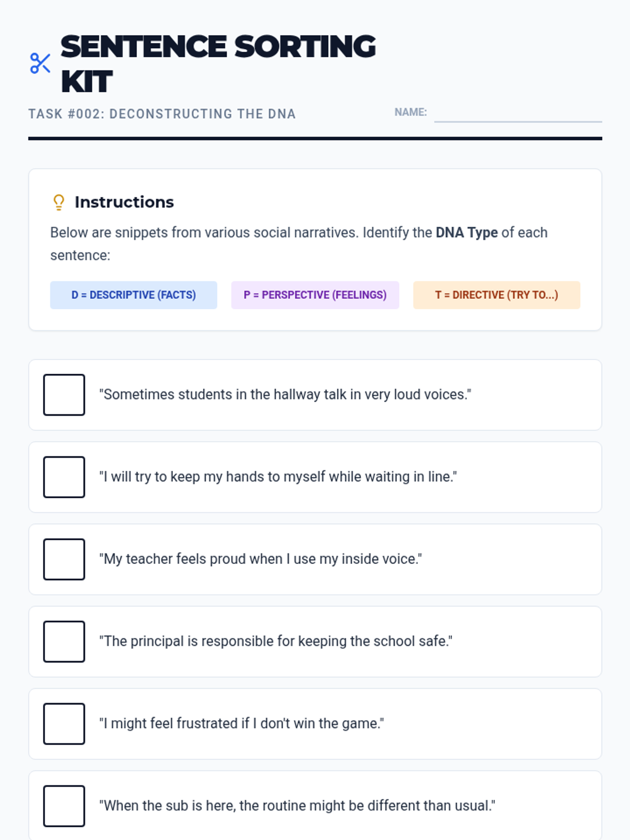
Task: Mark the box for principal responsible sentence
Action: 64,642
